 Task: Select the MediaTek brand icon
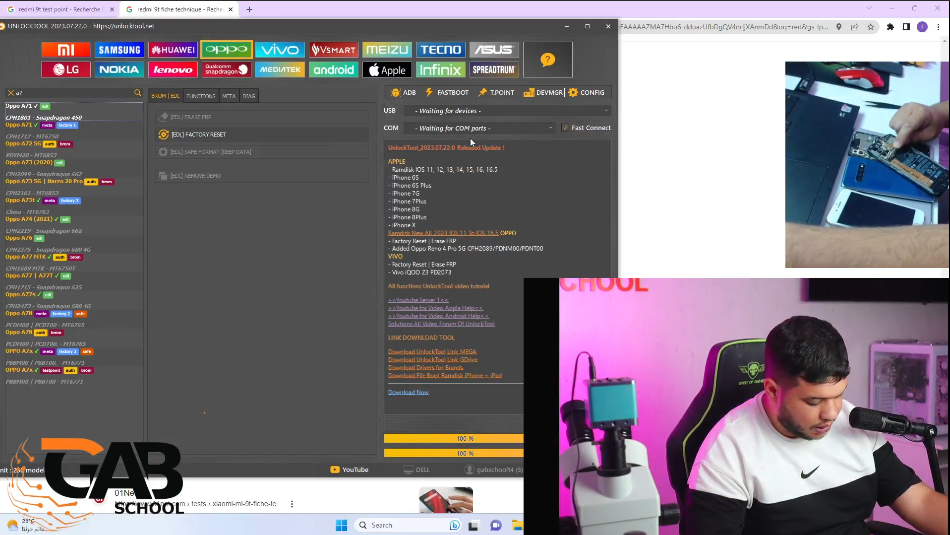tap(279, 70)
